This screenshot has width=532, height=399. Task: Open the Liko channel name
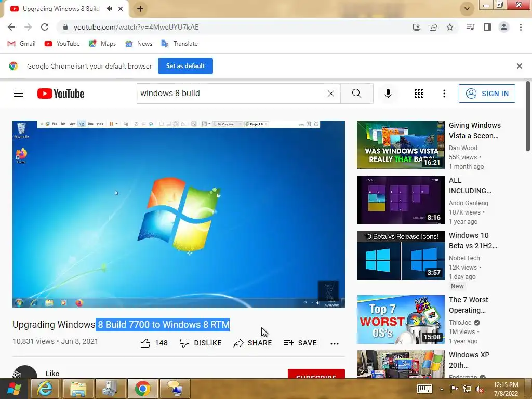pos(52,373)
